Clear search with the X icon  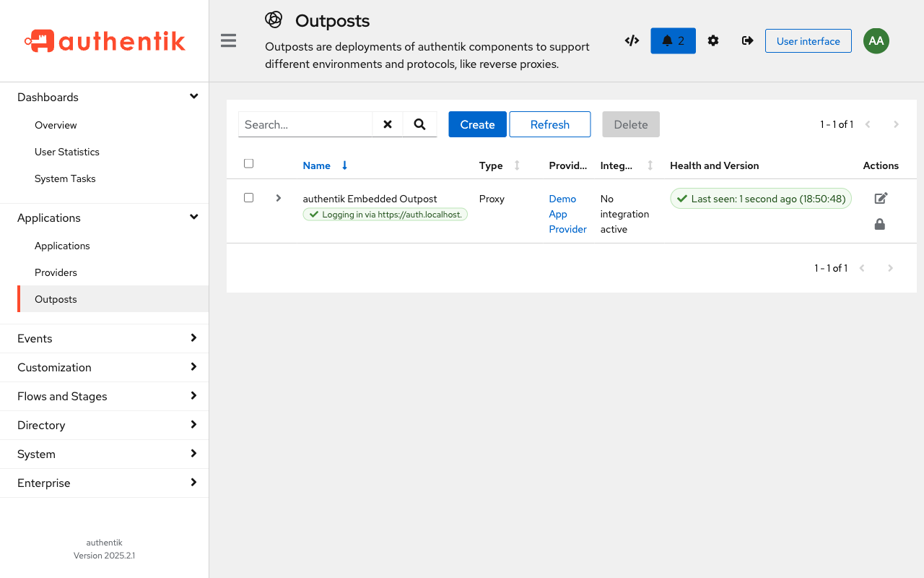(388, 124)
